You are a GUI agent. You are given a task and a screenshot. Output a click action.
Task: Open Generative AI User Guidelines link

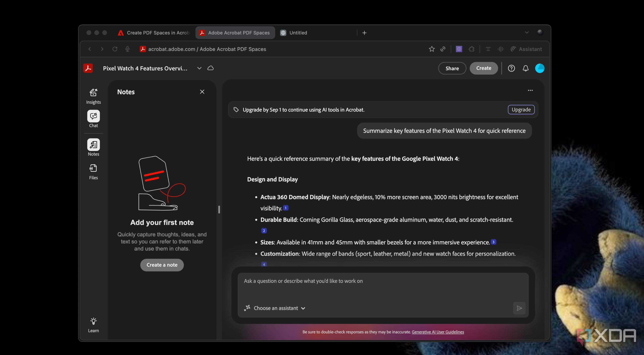click(x=438, y=332)
